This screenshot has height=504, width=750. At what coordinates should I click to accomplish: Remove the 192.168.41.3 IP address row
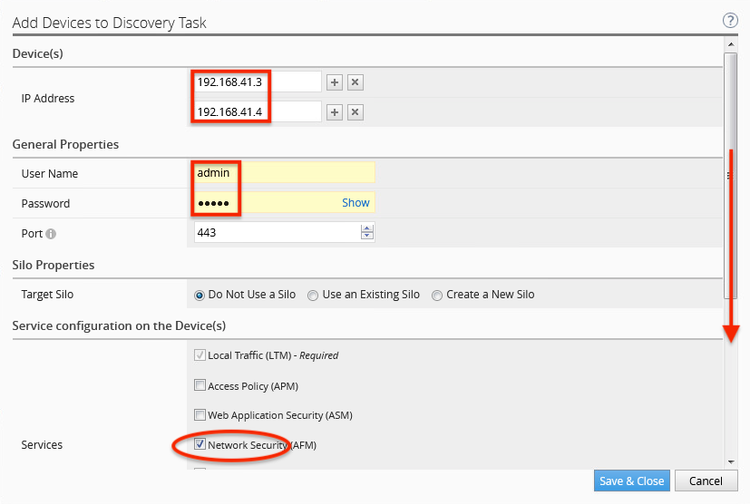355,82
